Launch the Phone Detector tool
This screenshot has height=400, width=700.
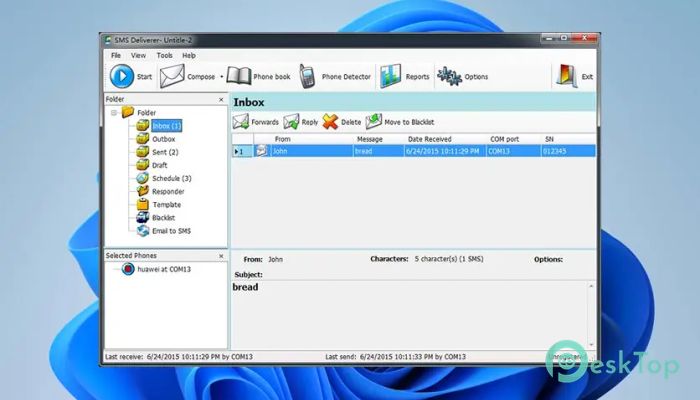[308, 76]
